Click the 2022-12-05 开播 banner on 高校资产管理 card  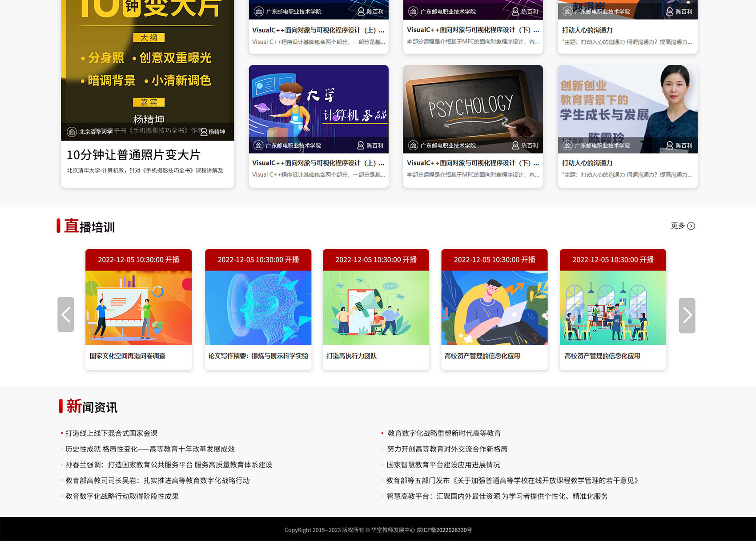(494, 260)
